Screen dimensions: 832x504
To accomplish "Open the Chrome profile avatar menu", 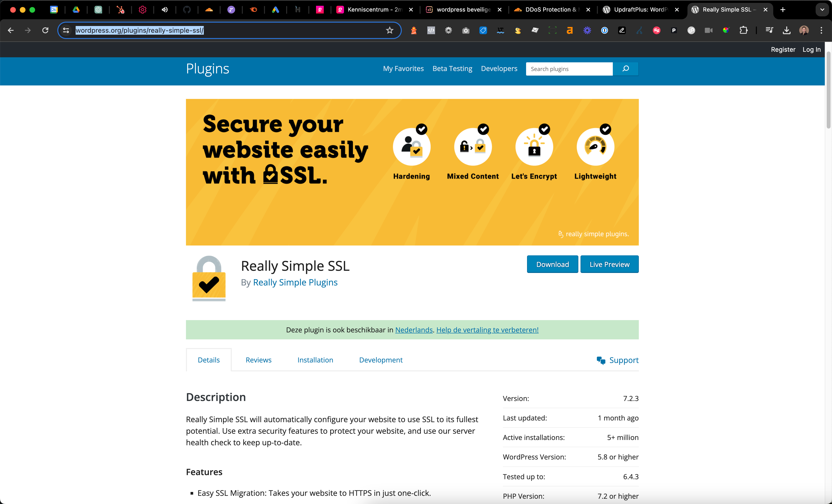I will (804, 30).
